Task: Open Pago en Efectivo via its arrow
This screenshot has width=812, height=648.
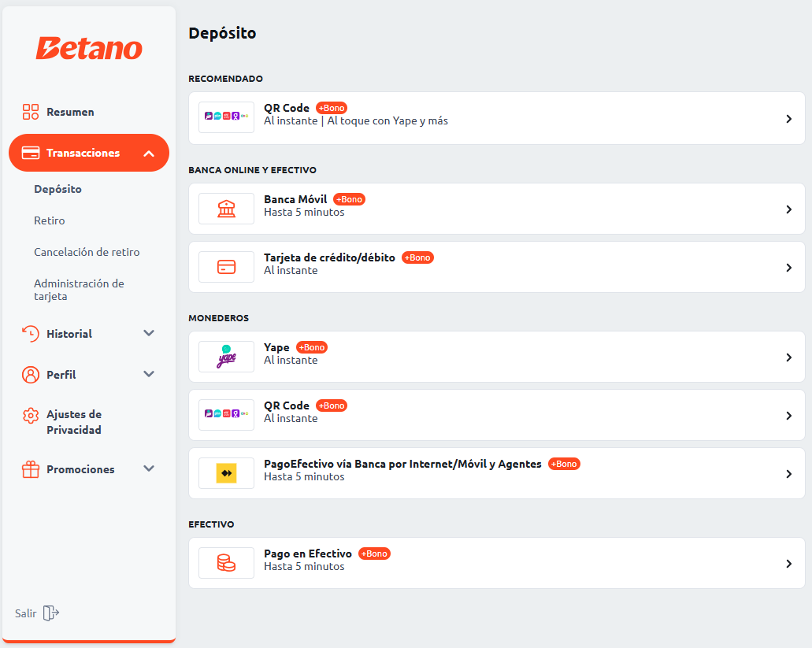Action: click(788, 564)
